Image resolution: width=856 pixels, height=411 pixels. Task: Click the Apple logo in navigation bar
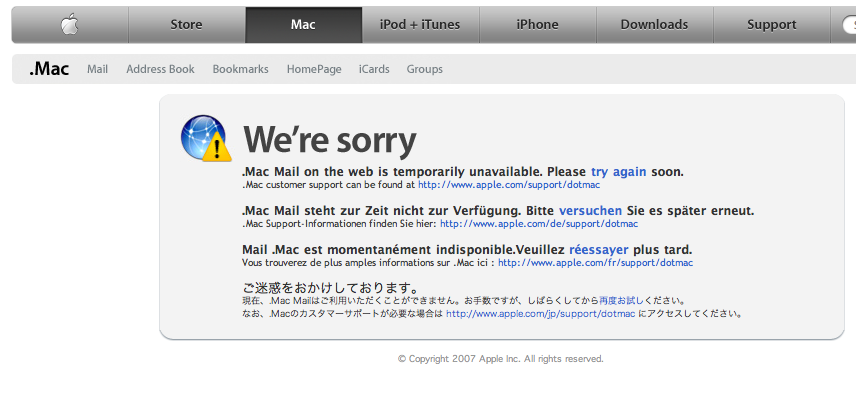[x=70, y=25]
